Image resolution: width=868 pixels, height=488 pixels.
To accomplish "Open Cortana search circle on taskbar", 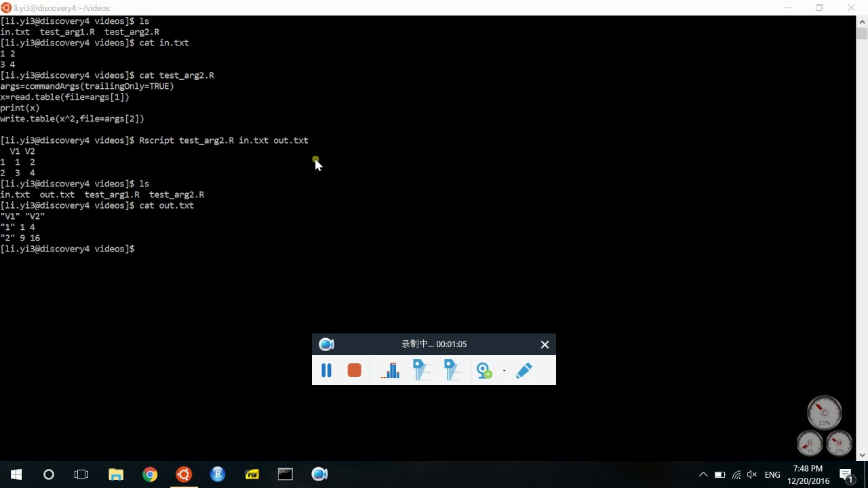I will (x=49, y=474).
